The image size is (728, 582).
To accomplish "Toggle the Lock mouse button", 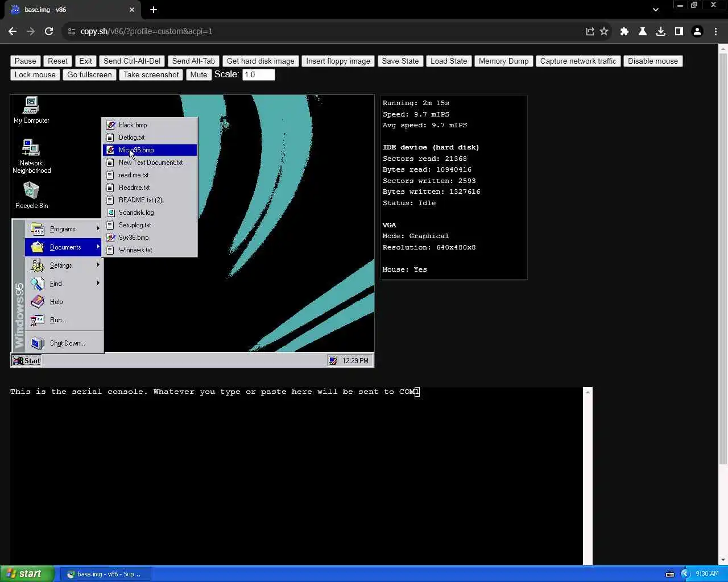I will pos(35,74).
